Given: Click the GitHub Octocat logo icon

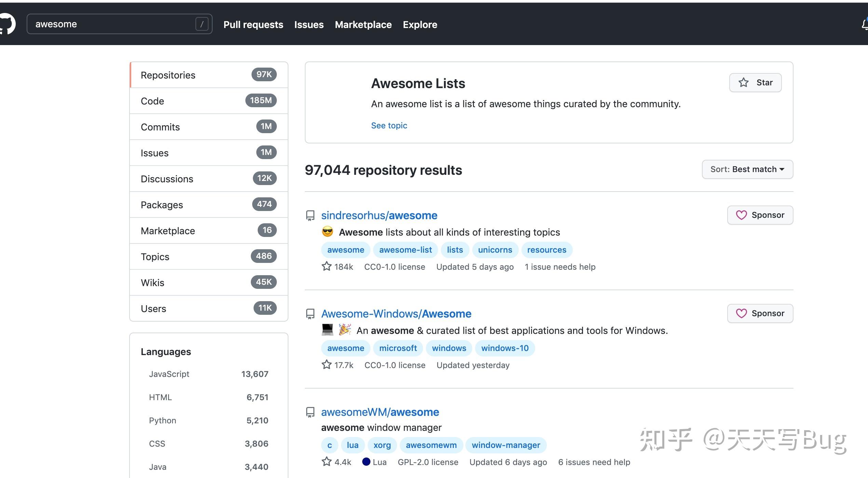Looking at the screenshot, I should tap(8, 24).
